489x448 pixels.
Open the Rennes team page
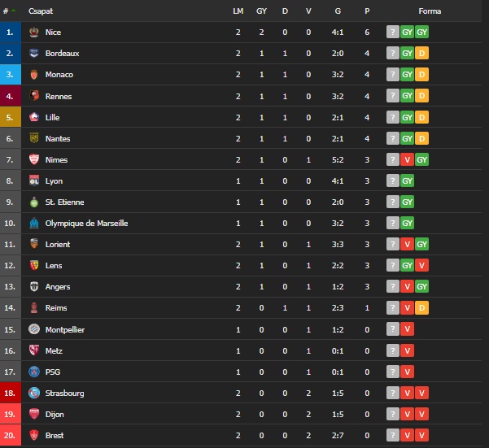[x=59, y=96]
